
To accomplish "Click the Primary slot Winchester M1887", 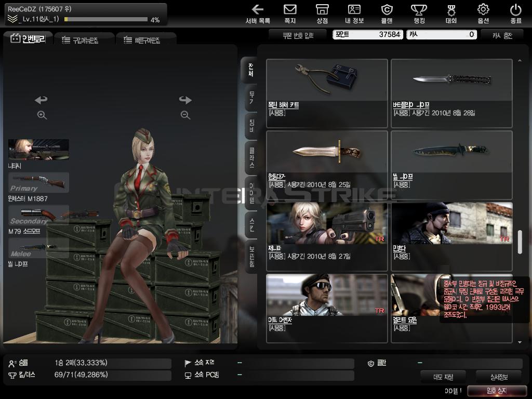I will (38, 182).
